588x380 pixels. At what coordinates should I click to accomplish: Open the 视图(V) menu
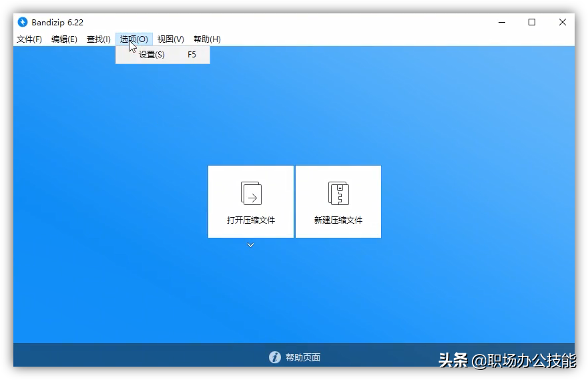[x=171, y=39]
